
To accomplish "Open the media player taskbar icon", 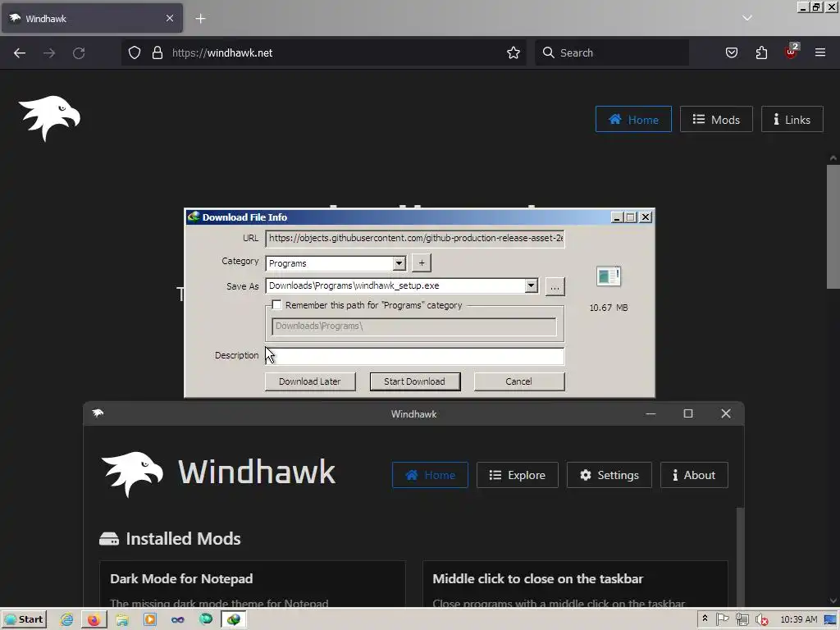I will click(x=150, y=620).
